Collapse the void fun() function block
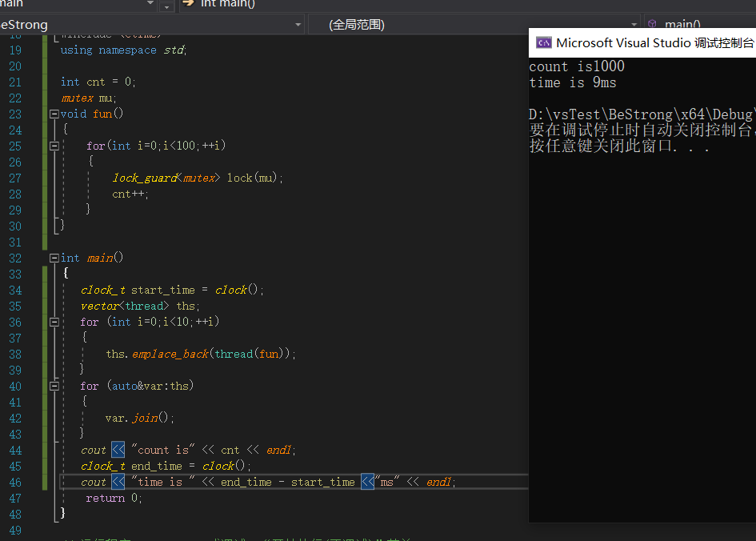The width and height of the screenshot is (756, 541). (54, 114)
